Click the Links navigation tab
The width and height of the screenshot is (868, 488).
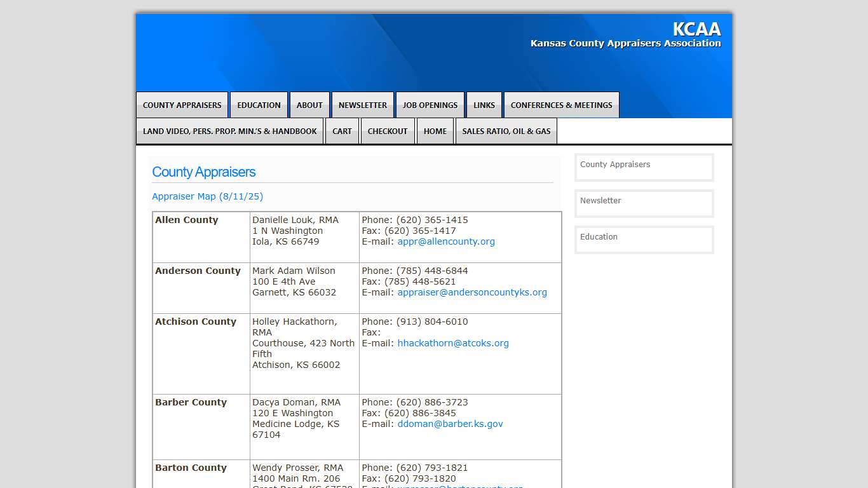484,105
